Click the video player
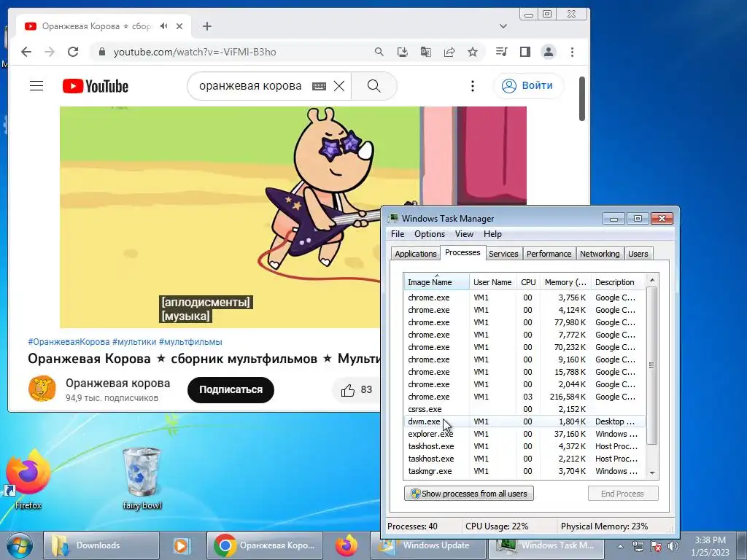Image resolution: width=747 pixels, height=560 pixels. click(222, 217)
